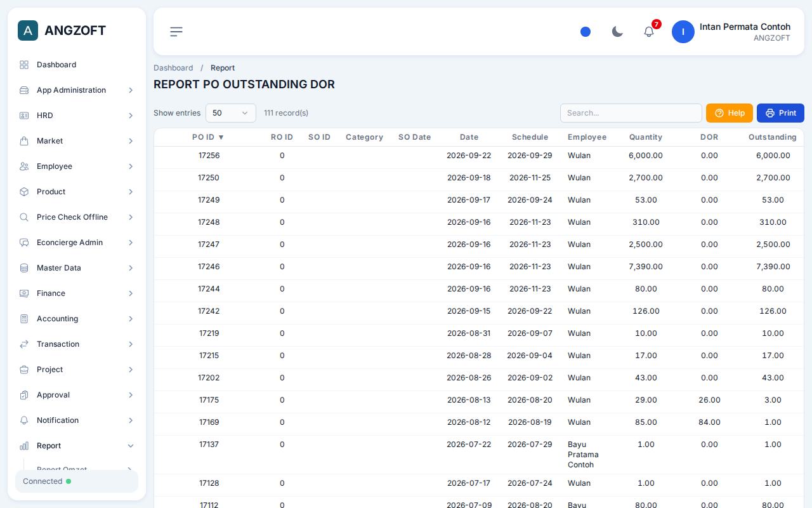Image resolution: width=812 pixels, height=508 pixels.
Task: Expand Employee menu chevron
Action: point(131,166)
